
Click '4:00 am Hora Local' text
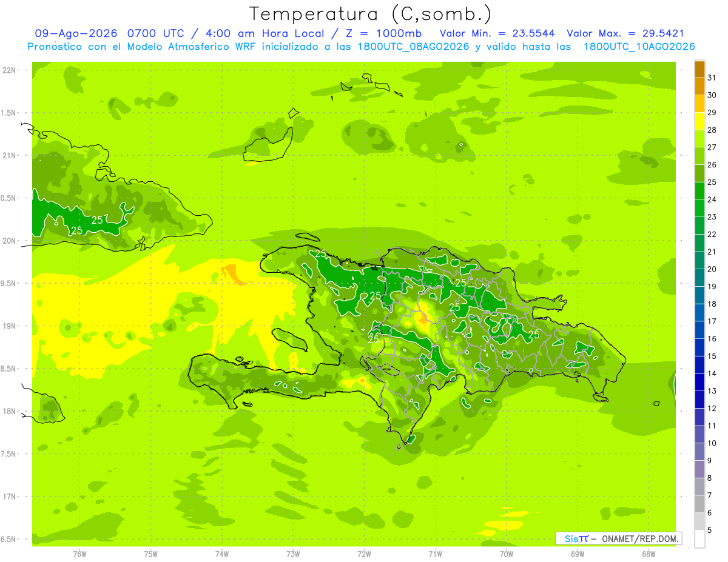click(x=263, y=33)
